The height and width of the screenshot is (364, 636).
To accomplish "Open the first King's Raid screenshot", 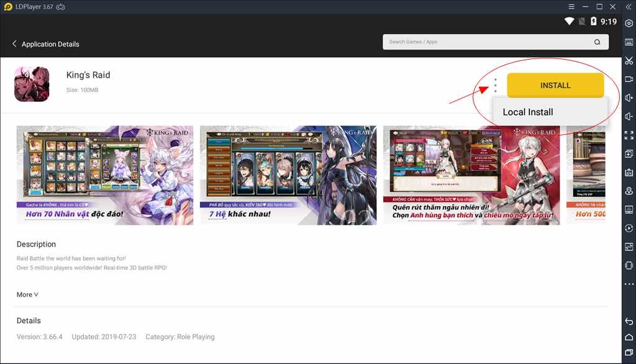I will coord(105,175).
